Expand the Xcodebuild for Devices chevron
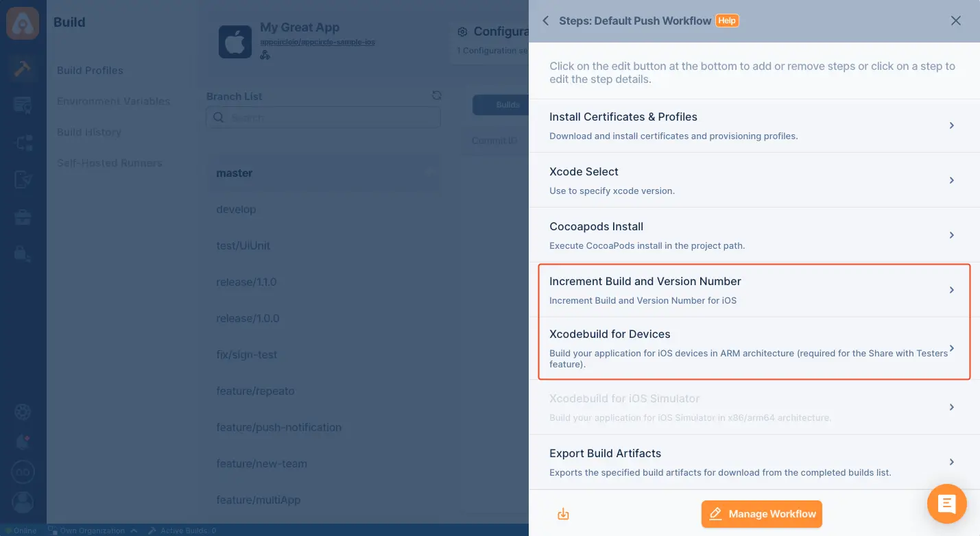The width and height of the screenshot is (980, 536). (952, 348)
